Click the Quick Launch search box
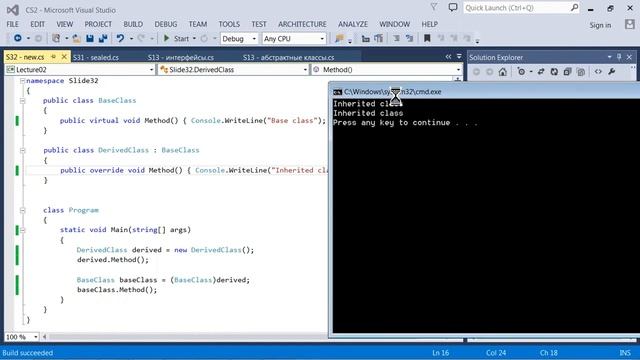The image size is (640, 360). point(521,8)
